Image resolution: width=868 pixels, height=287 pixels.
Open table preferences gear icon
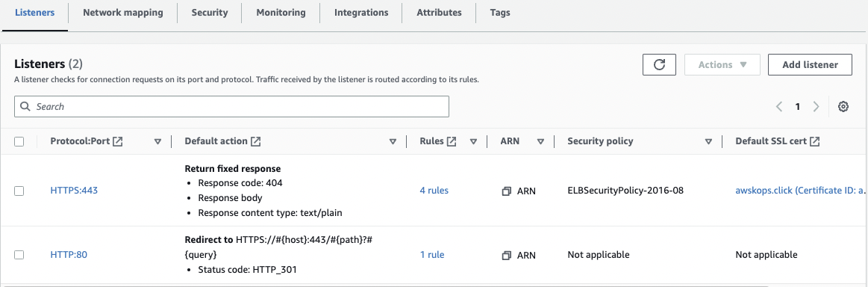843,107
